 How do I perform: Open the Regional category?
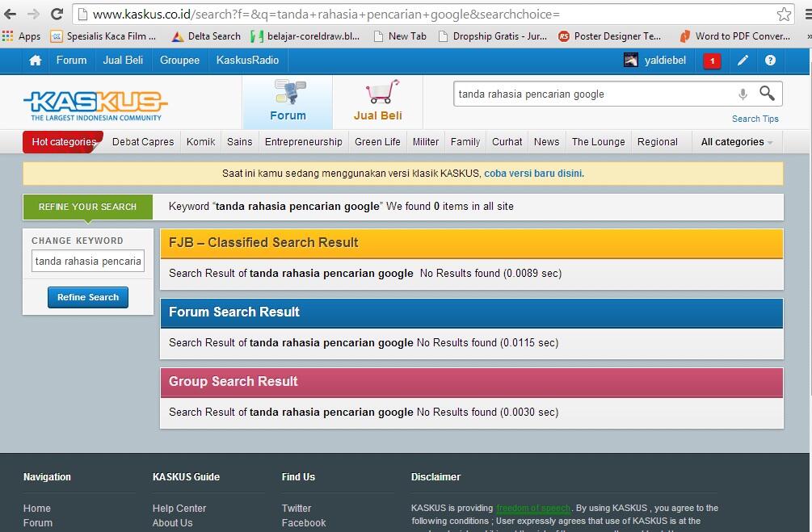[x=657, y=142]
